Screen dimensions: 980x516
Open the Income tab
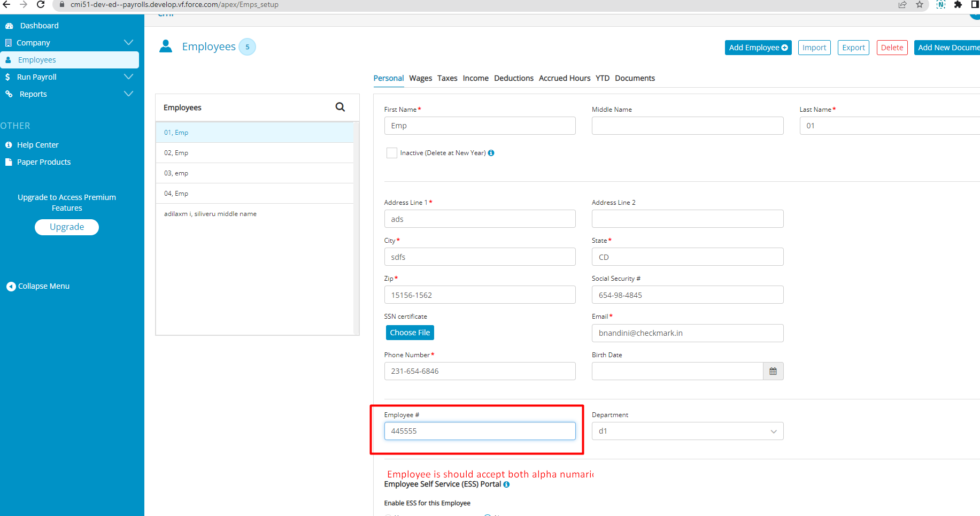point(476,78)
